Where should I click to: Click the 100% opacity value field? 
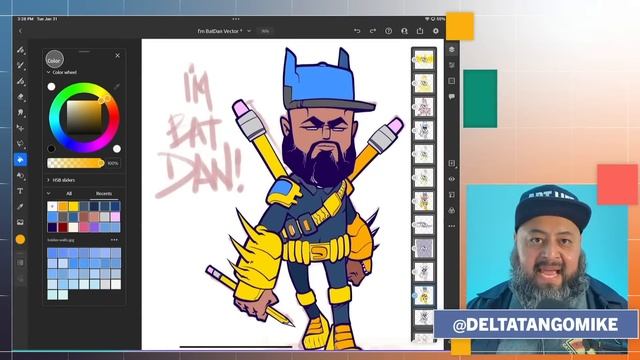click(x=113, y=163)
